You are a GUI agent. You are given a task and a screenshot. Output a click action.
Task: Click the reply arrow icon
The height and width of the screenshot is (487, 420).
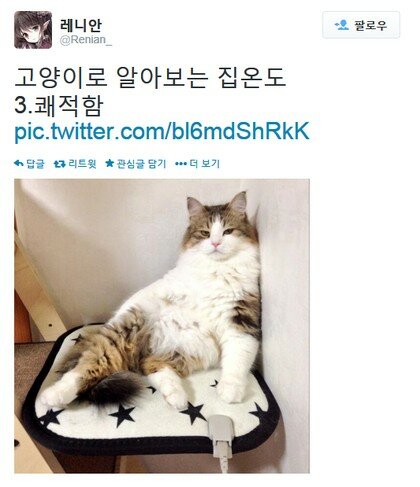point(19,164)
